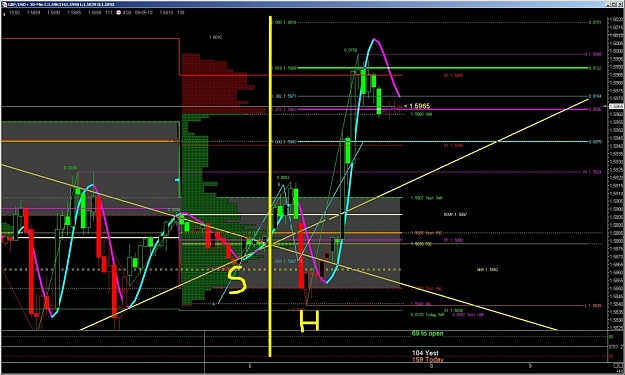
Task: Click the .382 1.5971 Fibonacci level label
Action: click(284, 96)
